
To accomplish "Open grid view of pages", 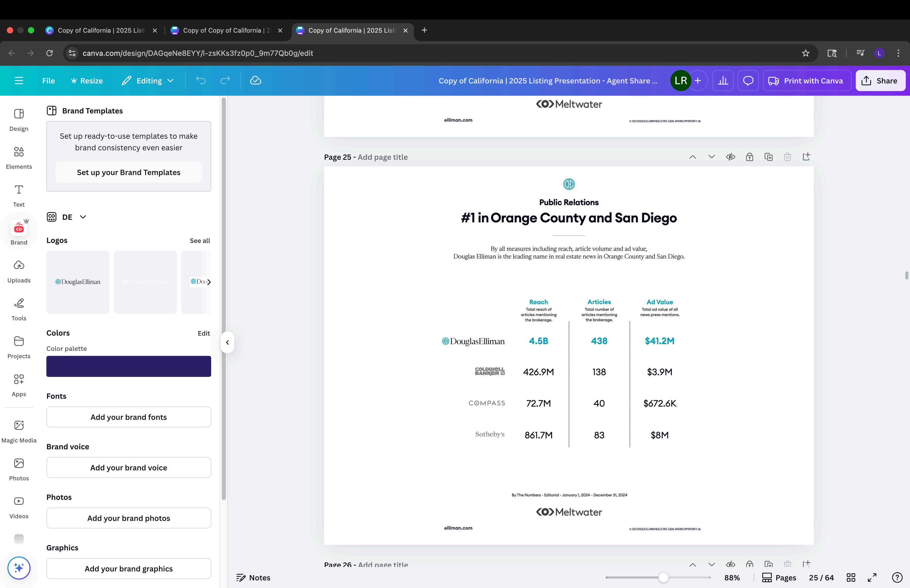I will (850, 577).
